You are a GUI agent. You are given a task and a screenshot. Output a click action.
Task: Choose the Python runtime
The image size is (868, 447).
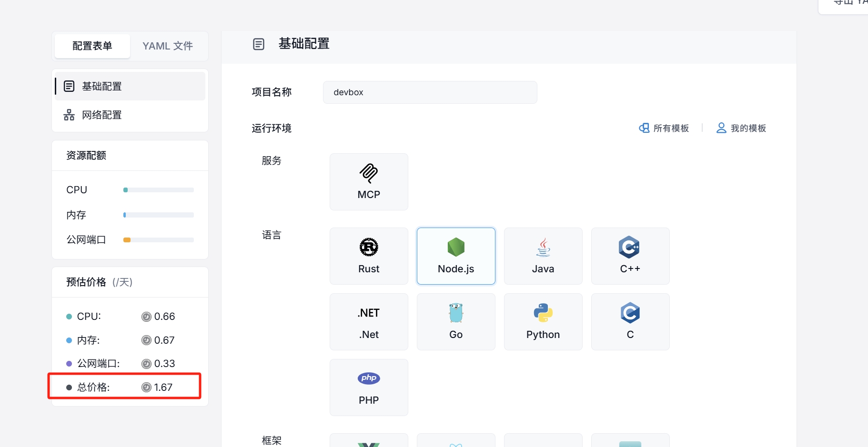coord(543,322)
